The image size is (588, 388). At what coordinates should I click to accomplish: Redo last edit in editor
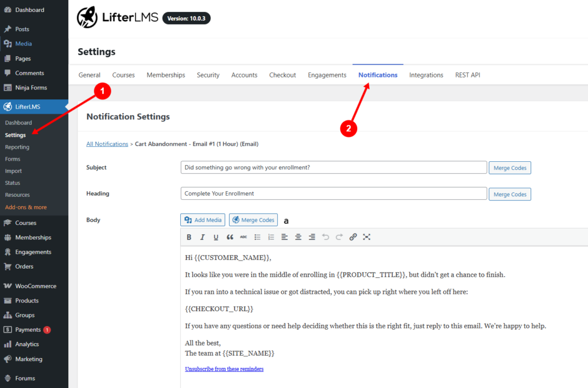[x=339, y=237]
